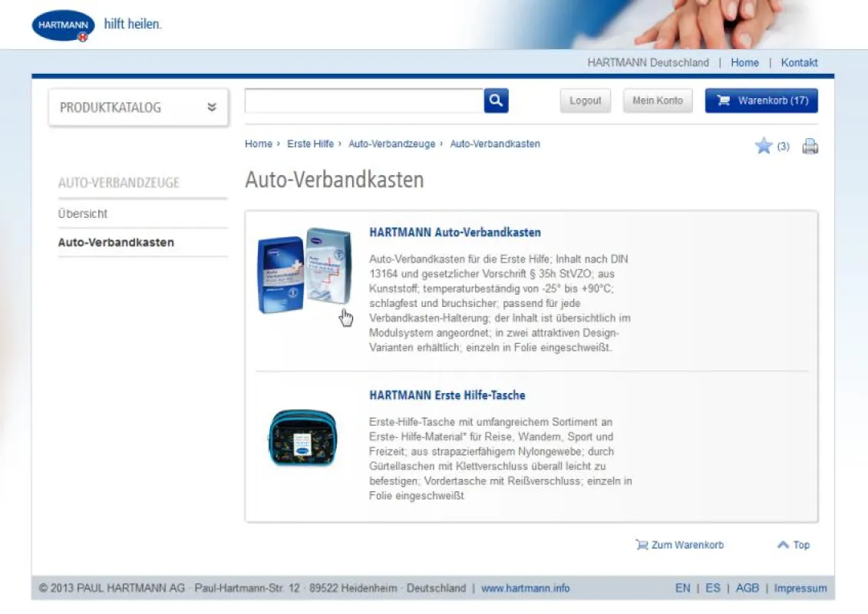The height and width of the screenshot is (614, 868).
Task: Open the AGB link
Action: (748, 588)
